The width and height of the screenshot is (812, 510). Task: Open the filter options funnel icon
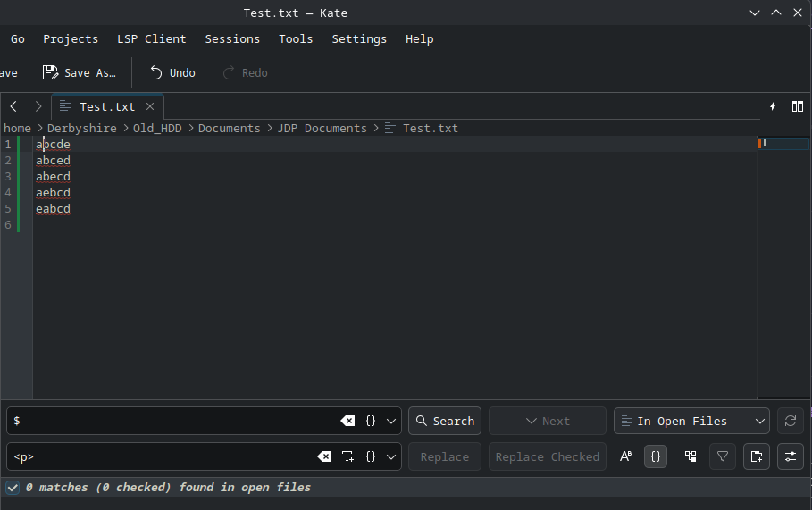(723, 456)
